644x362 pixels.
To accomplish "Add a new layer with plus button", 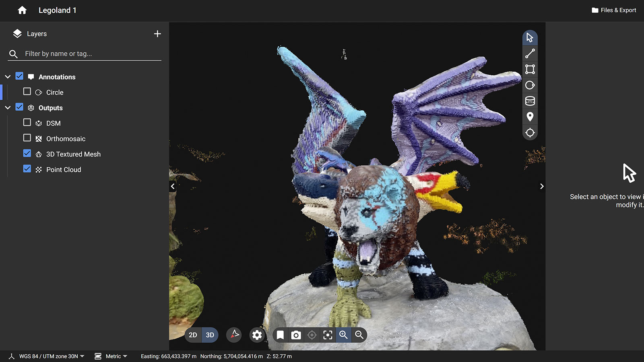I will pyautogui.click(x=157, y=34).
